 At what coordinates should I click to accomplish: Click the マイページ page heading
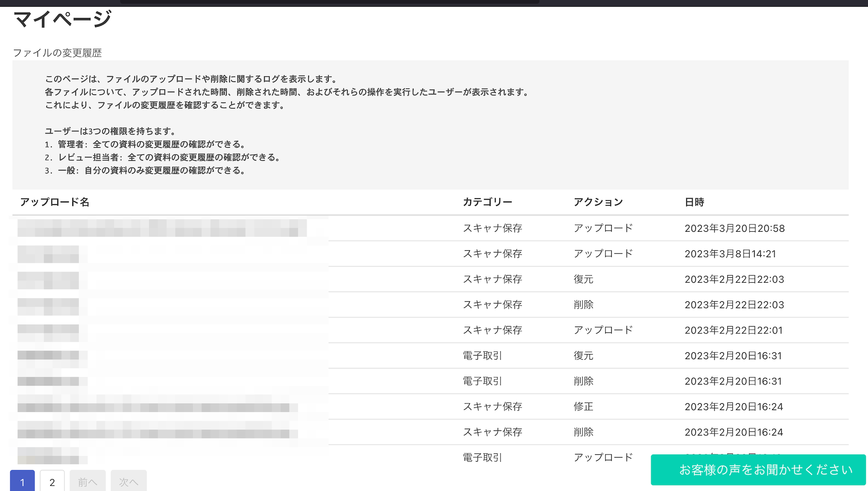point(62,19)
